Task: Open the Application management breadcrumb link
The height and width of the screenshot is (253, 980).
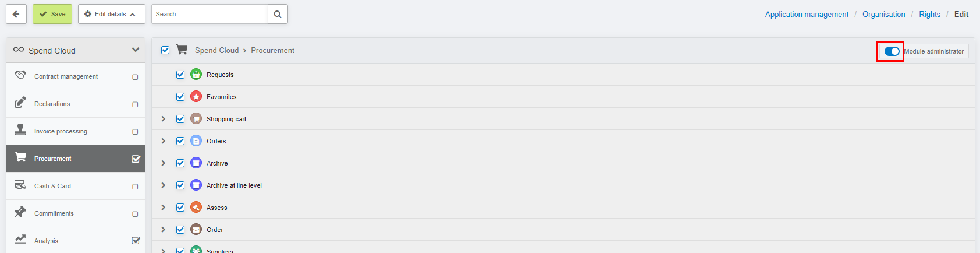Action: 807,14
